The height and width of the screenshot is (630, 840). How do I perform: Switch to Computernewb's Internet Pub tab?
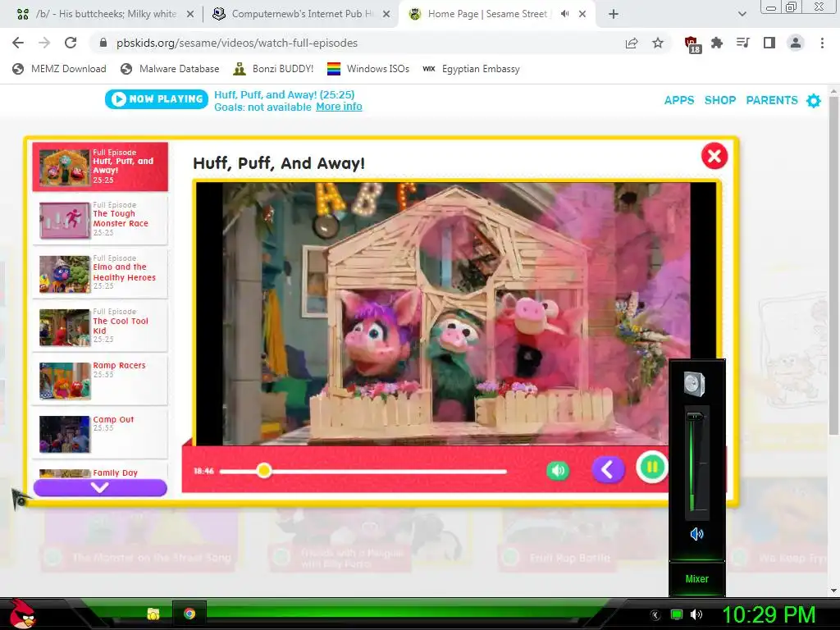point(302,14)
